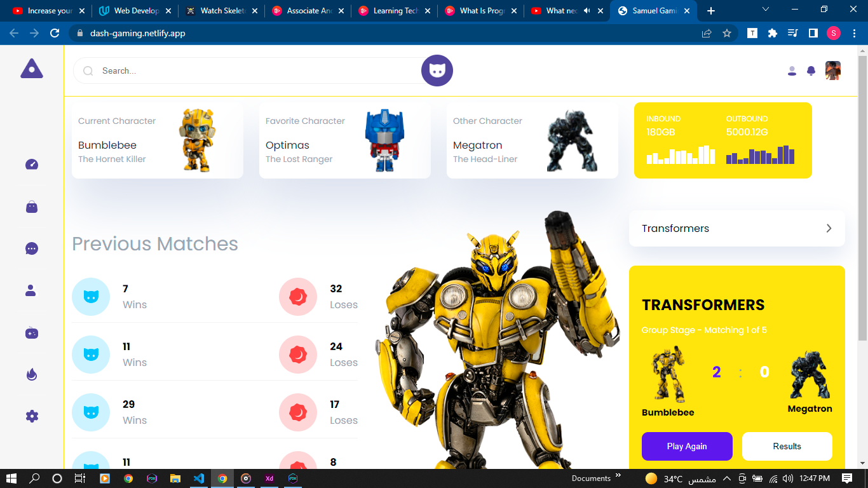Click the profile avatar picture in header
This screenshot has width=868, height=488.
(x=833, y=71)
